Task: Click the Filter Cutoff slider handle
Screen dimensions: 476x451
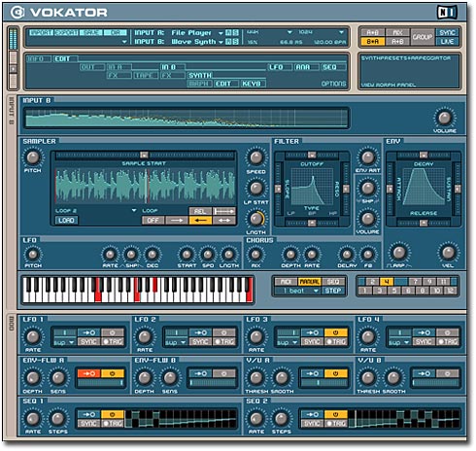Action: 312,155
